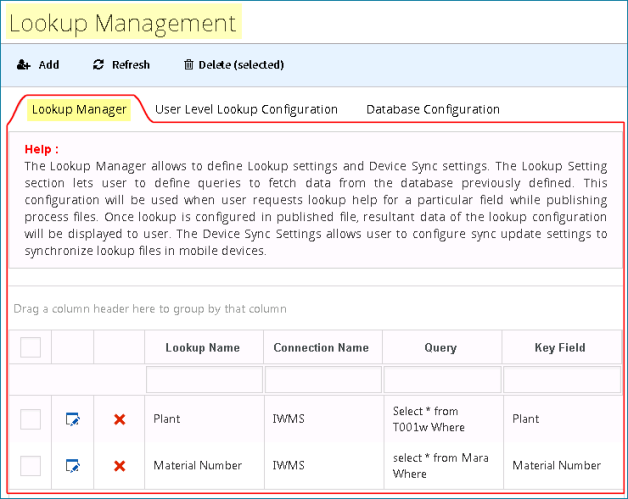Click the trash can Delete icon
The height and width of the screenshot is (499, 628).
(188, 64)
